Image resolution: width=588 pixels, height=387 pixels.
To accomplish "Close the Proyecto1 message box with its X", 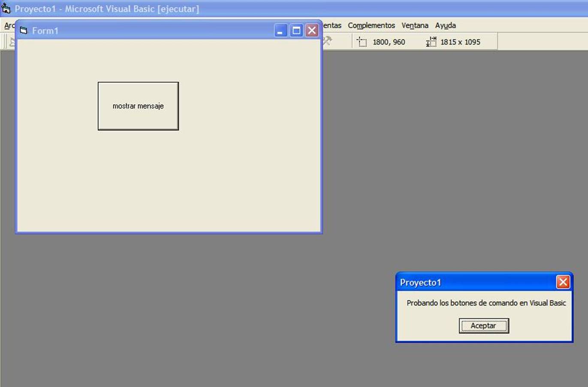I will click(x=563, y=282).
